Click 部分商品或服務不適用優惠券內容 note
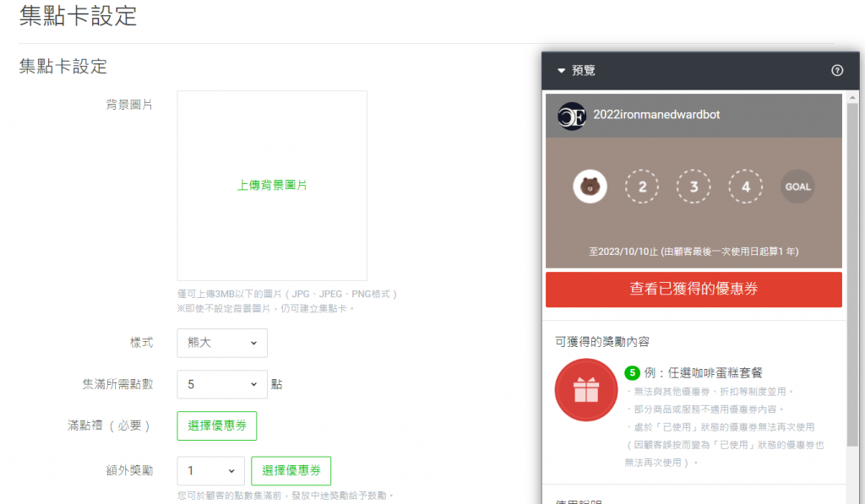 point(705,409)
